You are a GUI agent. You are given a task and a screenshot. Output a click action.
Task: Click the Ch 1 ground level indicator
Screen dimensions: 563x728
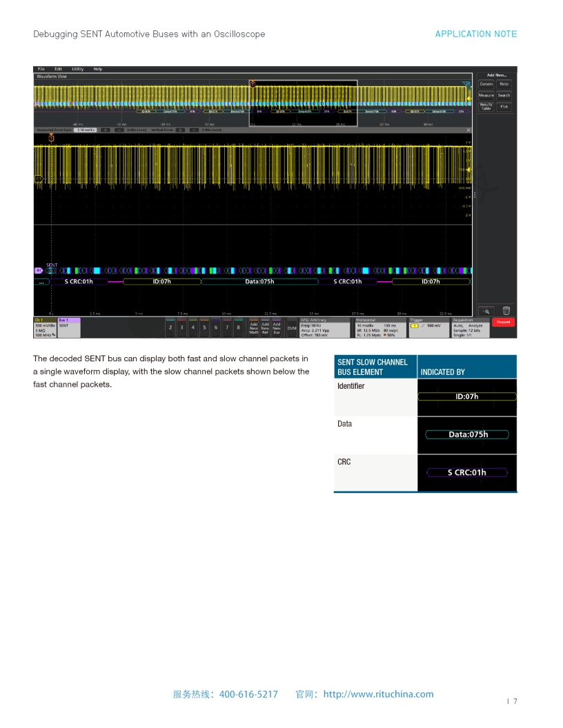click(39, 179)
